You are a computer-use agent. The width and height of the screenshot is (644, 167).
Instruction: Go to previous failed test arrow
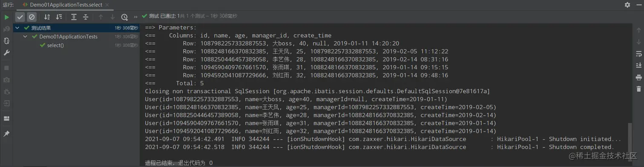point(101,17)
